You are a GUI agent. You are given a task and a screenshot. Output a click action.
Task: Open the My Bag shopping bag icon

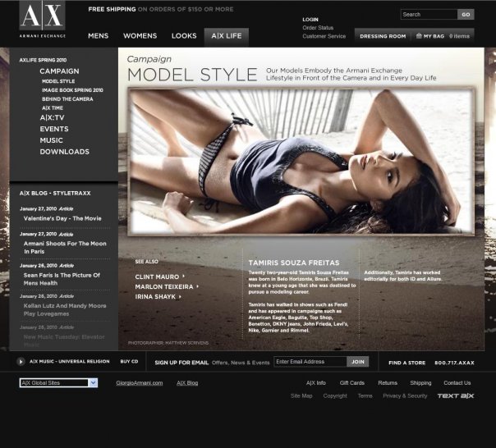tap(419, 36)
